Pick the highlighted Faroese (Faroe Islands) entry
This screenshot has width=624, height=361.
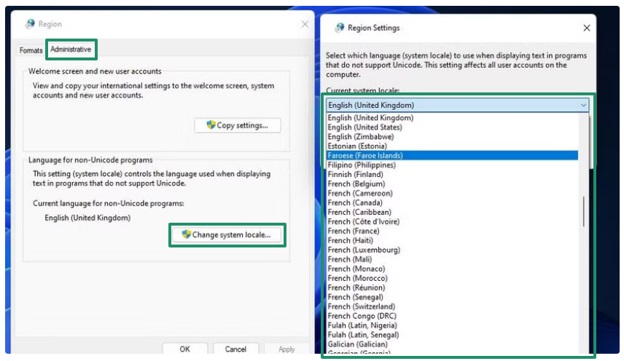click(x=452, y=156)
